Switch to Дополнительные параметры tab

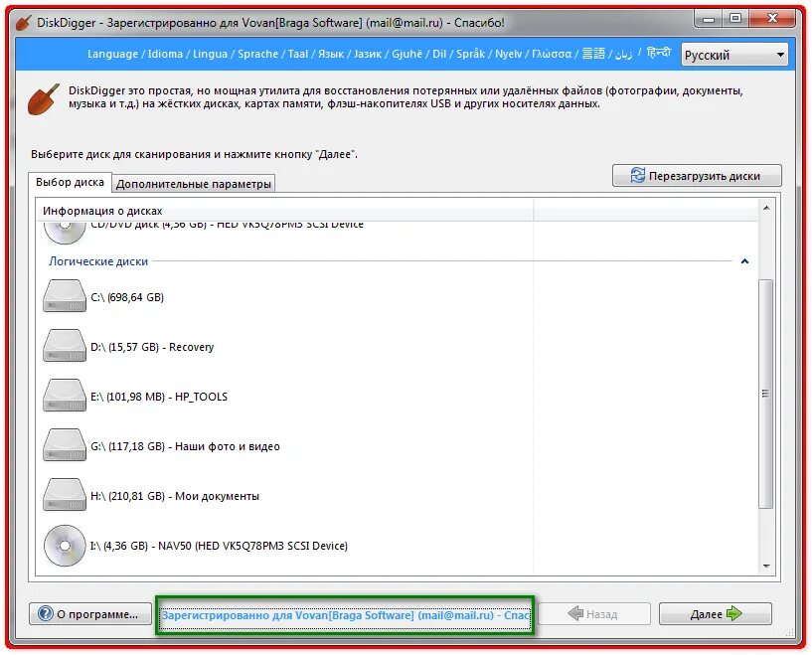(193, 184)
